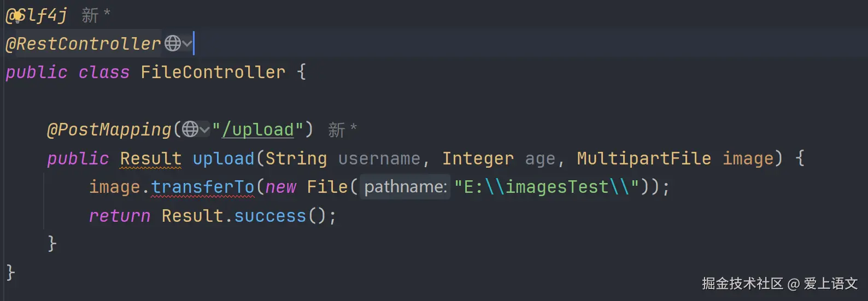Viewport: 868px width, 301px height.
Task: Click the File constructor name
Action: tap(327, 187)
